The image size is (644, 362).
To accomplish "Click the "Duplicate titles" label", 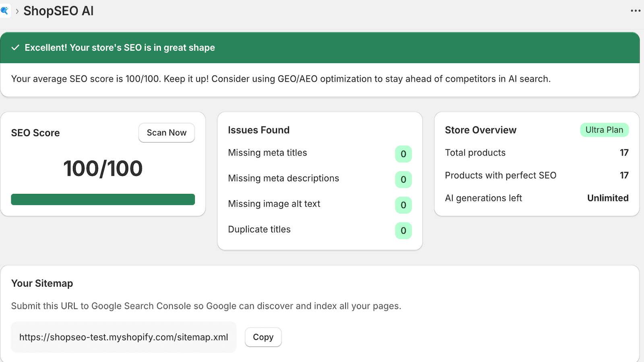I will pyautogui.click(x=259, y=229).
